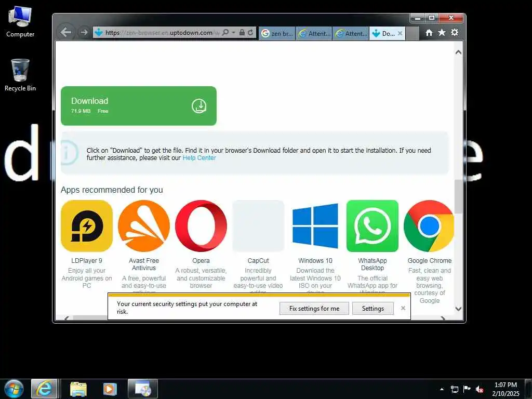
Task: Open the 'Google Chrome' title link
Action: point(430,261)
